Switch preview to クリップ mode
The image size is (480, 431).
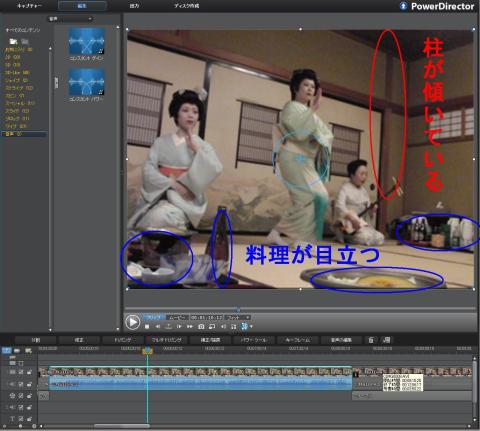pyautogui.click(x=154, y=317)
